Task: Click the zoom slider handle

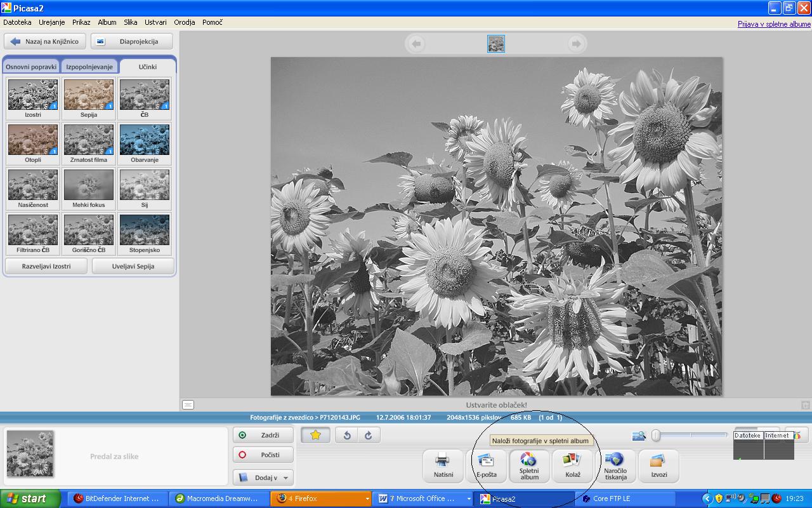Action: pyautogui.click(x=656, y=435)
